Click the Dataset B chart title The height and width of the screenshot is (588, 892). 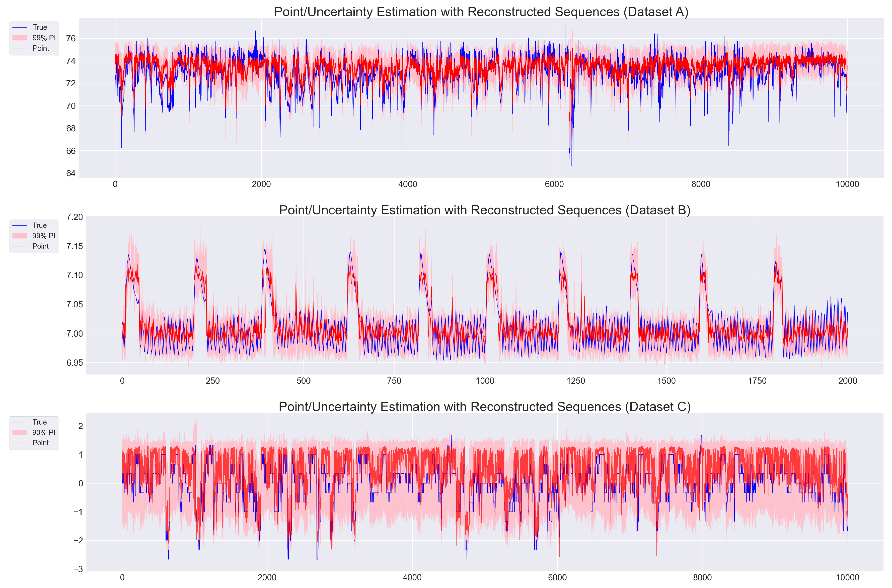click(x=484, y=210)
